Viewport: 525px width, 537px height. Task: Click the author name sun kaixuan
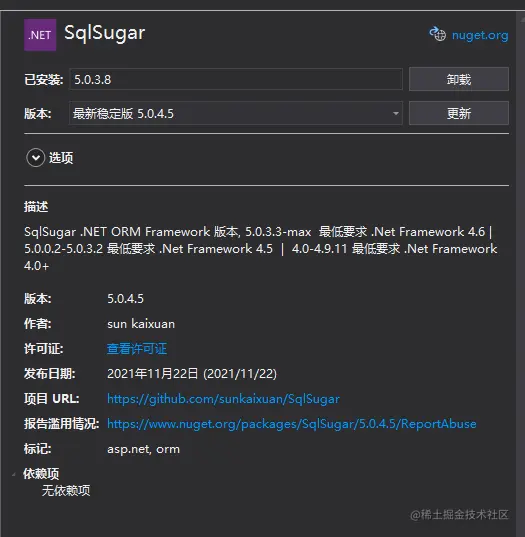pos(141,324)
